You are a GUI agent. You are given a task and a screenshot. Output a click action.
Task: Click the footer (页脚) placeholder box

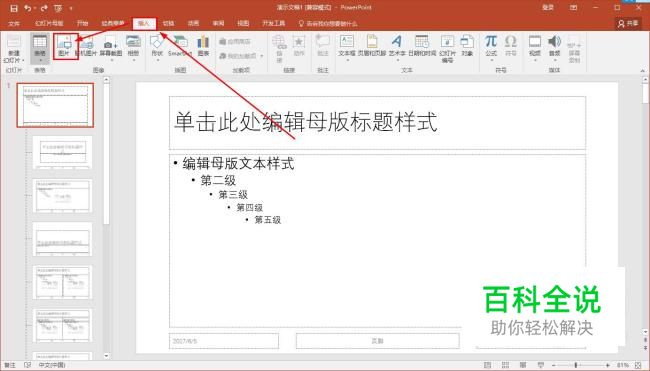point(378,341)
